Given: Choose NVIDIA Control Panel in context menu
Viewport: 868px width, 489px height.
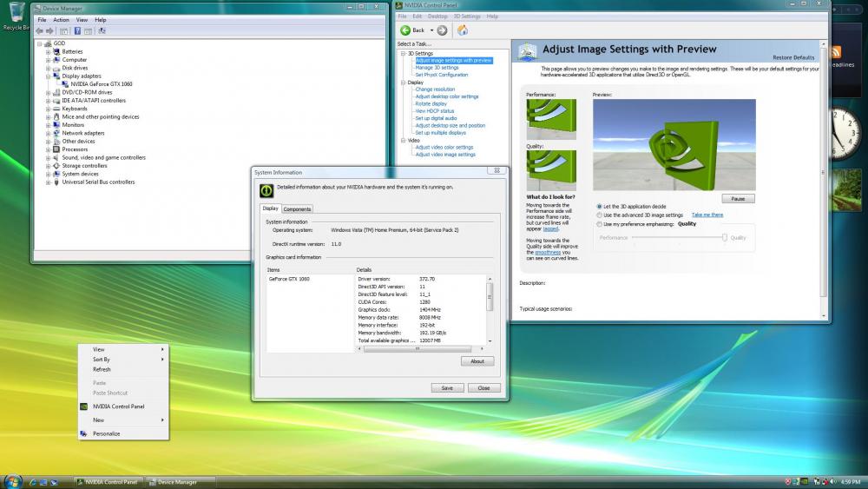Looking at the screenshot, I should pos(118,406).
